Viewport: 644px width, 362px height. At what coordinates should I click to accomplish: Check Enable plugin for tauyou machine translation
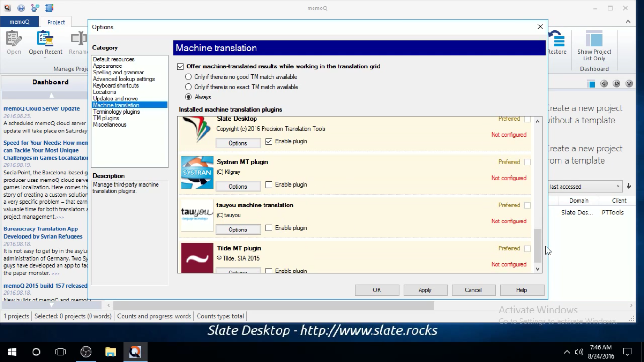click(269, 228)
